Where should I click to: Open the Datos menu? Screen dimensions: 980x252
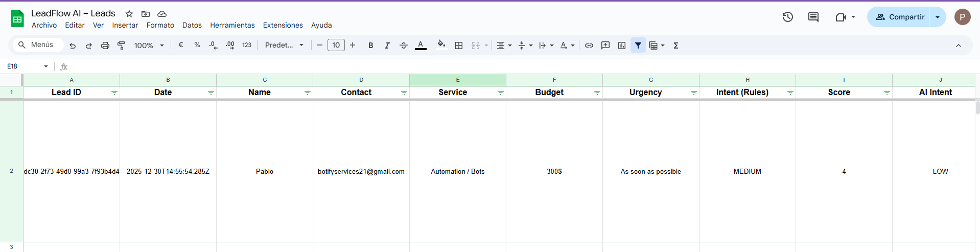click(192, 25)
